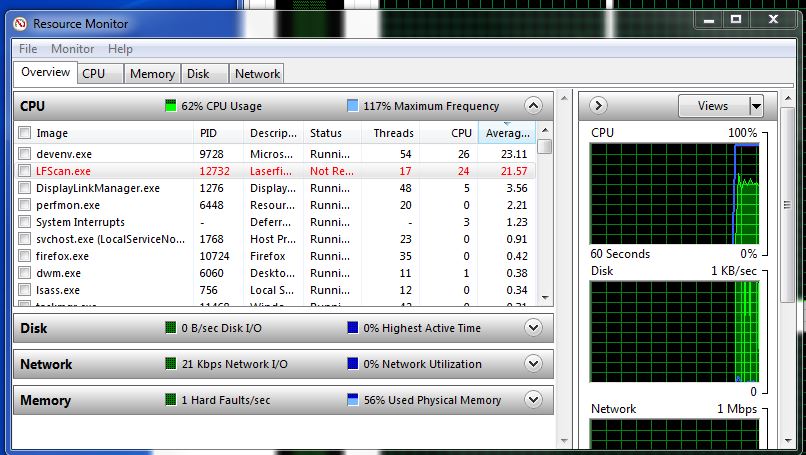Viewport: 806px width, 455px height.
Task: Click the blue Maximum Frequency indicator square
Action: pos(353,106)
